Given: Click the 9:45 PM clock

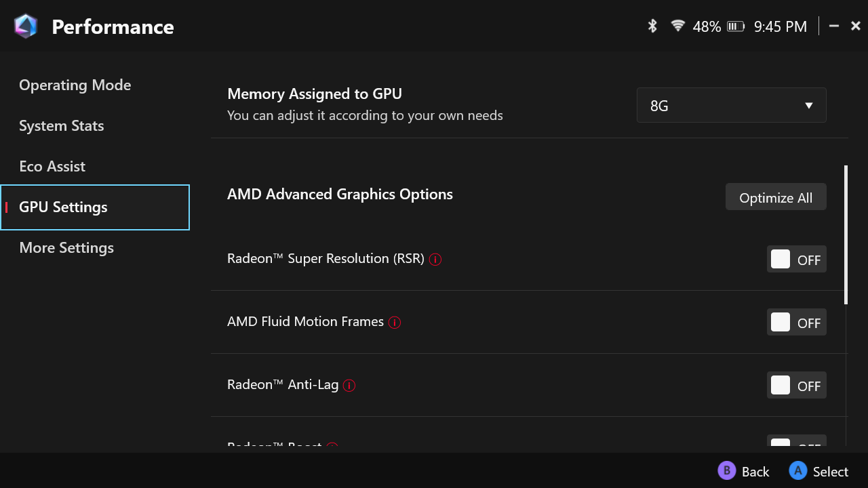Looking at the screenshot, I should tap(781, 26).
